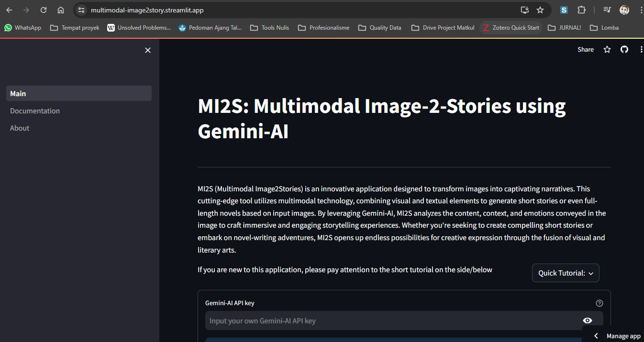Click the Share button
The height and width of the screenshot is (342, 644).
[586, 49]
